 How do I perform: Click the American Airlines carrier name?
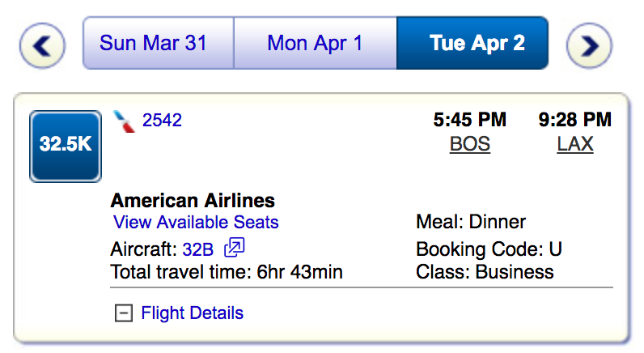click(193, 200)
